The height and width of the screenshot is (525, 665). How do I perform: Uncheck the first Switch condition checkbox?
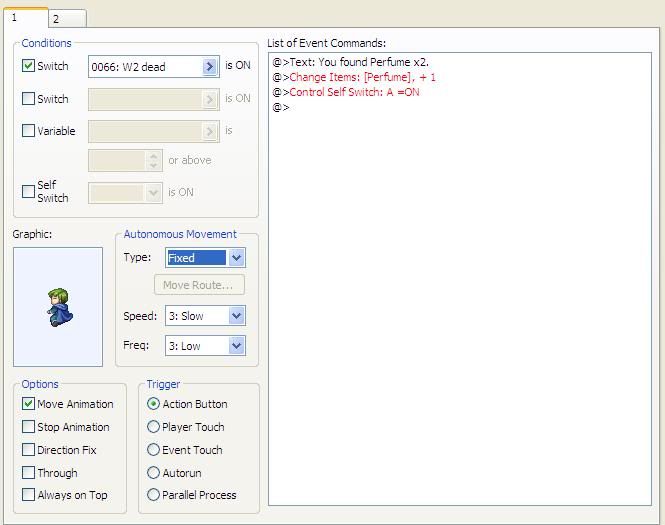coord(28,66)
